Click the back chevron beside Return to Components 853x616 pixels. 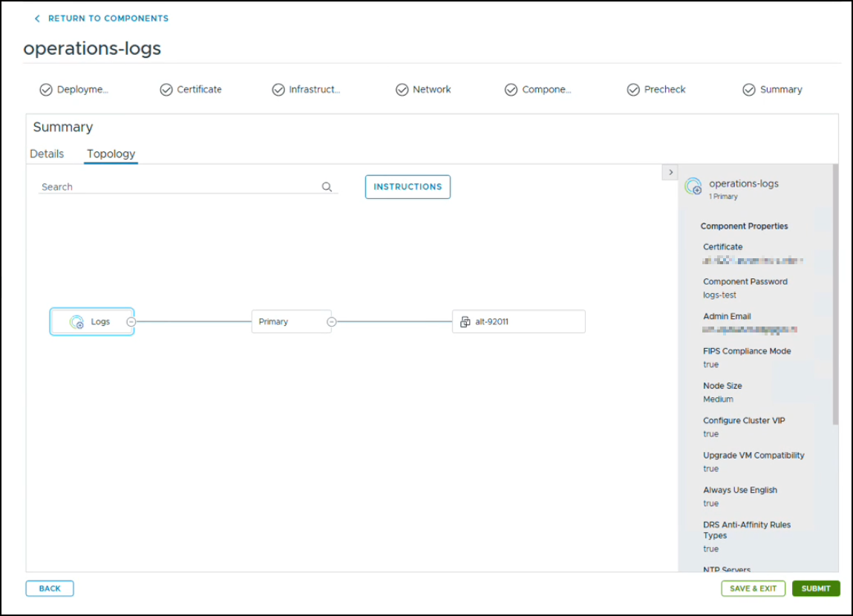[37, 19]
